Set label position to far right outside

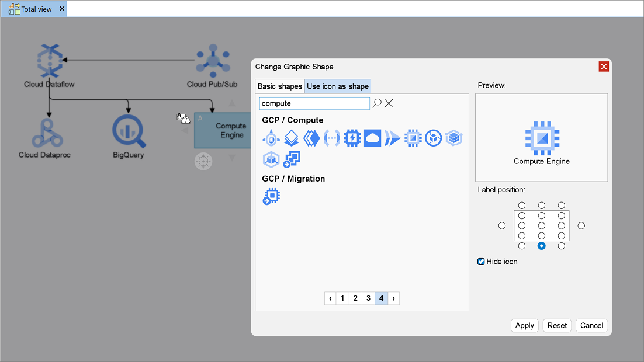pyautogui.click(x=581, y=225)
